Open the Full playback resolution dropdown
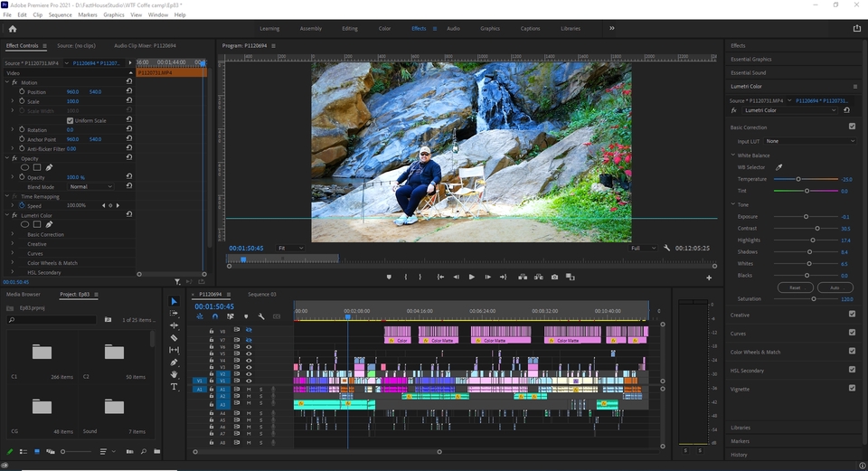This screenshot has width=868, height=471. click(643, 248)
